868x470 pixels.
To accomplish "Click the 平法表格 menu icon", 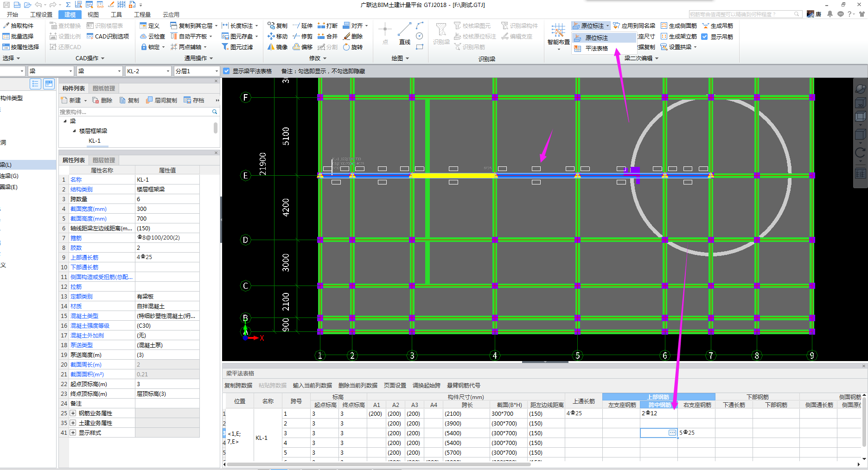I will pyautogui.click(x=578, y=49).
